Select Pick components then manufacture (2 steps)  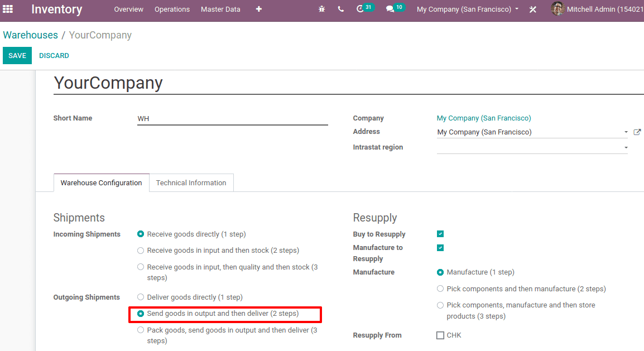(x=440, y=289)
